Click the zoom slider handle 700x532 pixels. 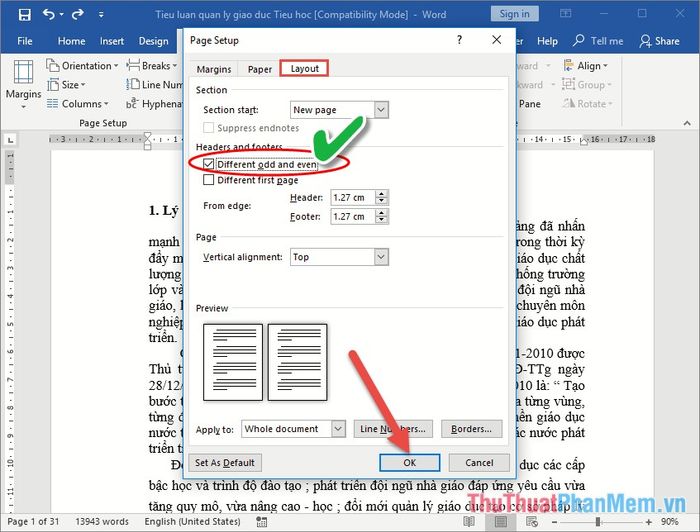[x=598, y=521]
